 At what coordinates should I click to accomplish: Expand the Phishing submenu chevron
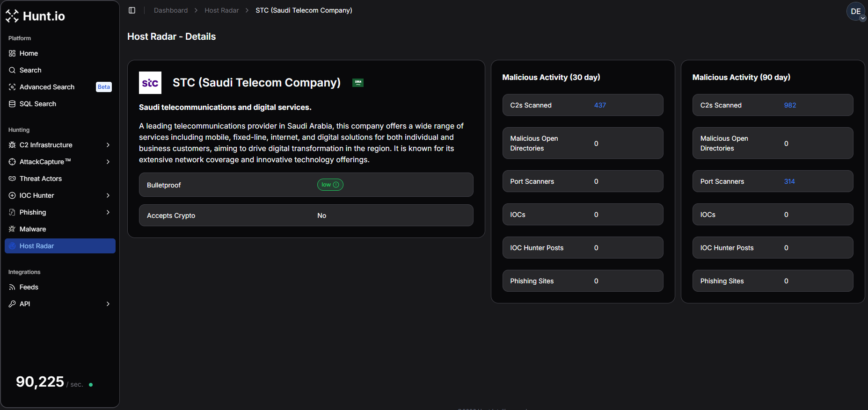tap(108, 212)
